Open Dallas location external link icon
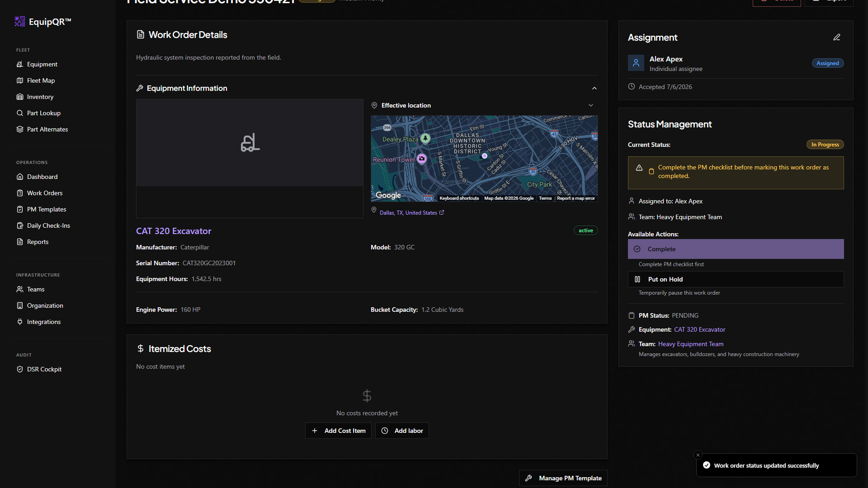 click(442, 212)
